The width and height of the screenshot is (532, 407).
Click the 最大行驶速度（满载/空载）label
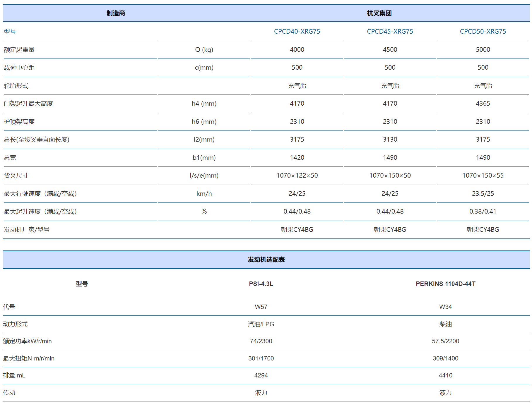tap(41, 194)
